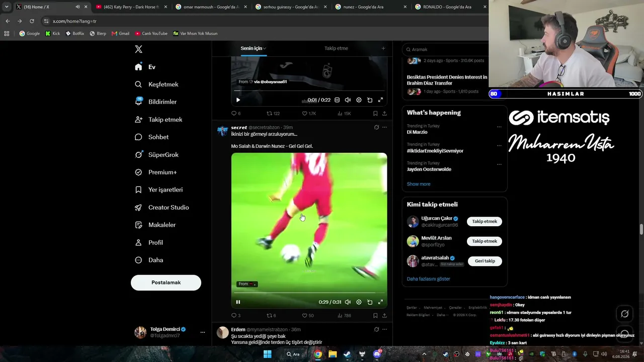This screenshot has width=644, height=362.
Task: Open Discord from the taskbar
Action: [x=377, y=354]
